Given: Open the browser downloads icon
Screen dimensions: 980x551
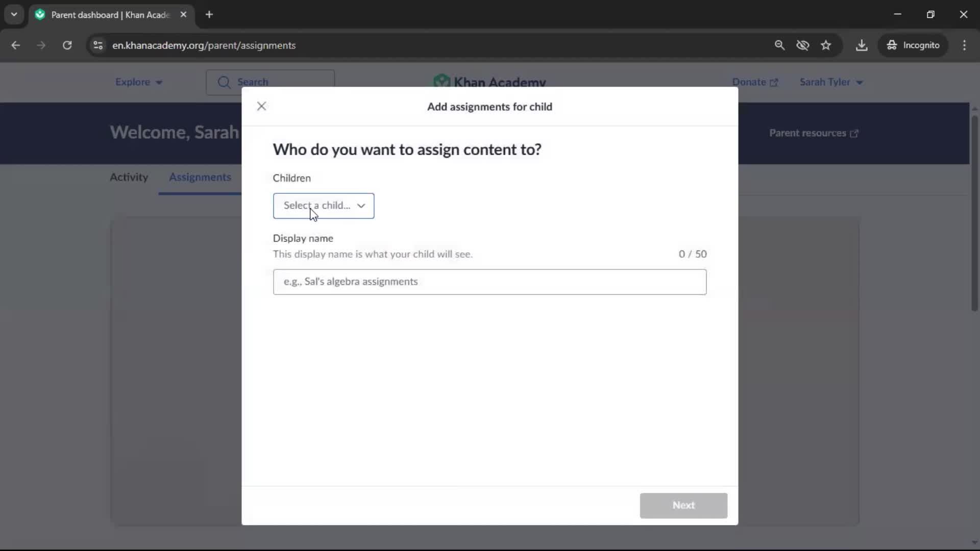Looking at the screenshot, I should [x=862, y=45].
